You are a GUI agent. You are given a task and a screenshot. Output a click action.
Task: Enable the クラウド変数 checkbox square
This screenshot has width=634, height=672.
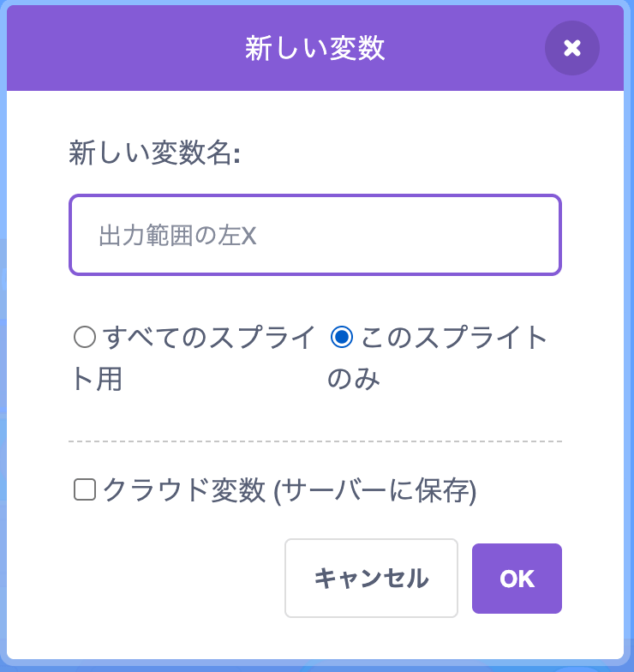point(85,490)
